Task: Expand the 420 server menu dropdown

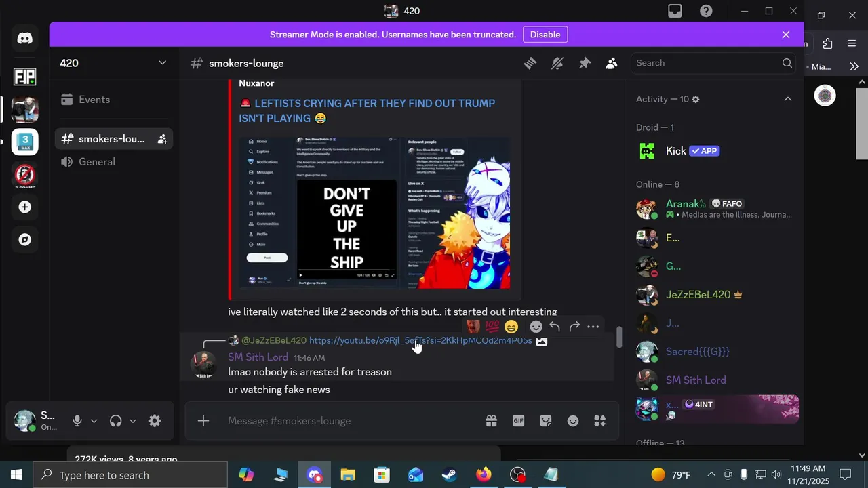Action: (x=162, y=63)
